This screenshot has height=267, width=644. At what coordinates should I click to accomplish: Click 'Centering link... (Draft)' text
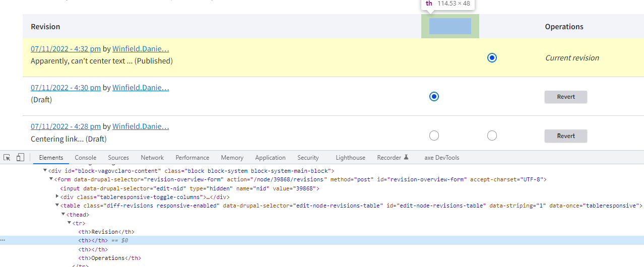click(69, 139)
